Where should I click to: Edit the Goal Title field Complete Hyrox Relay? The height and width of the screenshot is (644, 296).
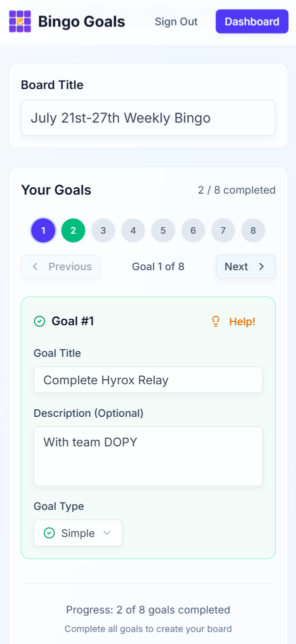148,380
